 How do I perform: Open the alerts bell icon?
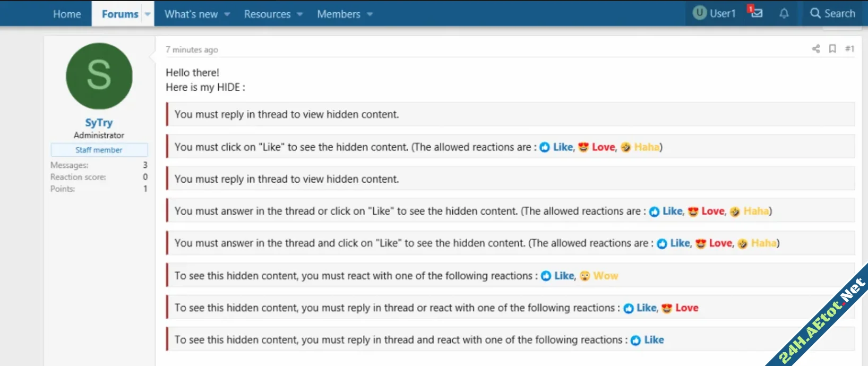pyautogui.click(x=784, y=14)
